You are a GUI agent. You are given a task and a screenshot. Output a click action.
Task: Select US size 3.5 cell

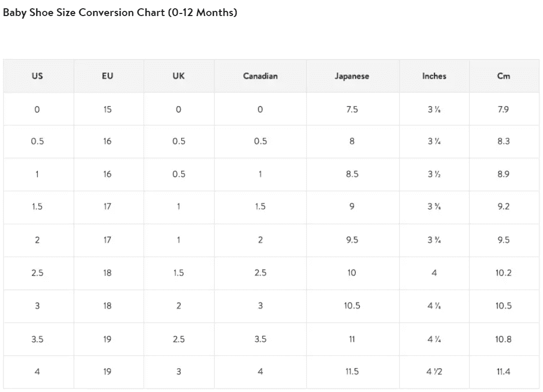pyautogui.click(x=37, y=339)
